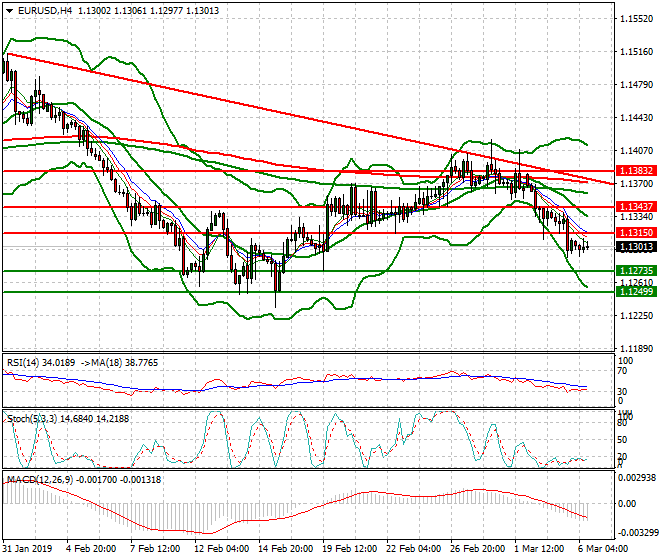Click the 1.11890 price axis value
The height and width of the screenshot is (560, 660).
(637, 349)
